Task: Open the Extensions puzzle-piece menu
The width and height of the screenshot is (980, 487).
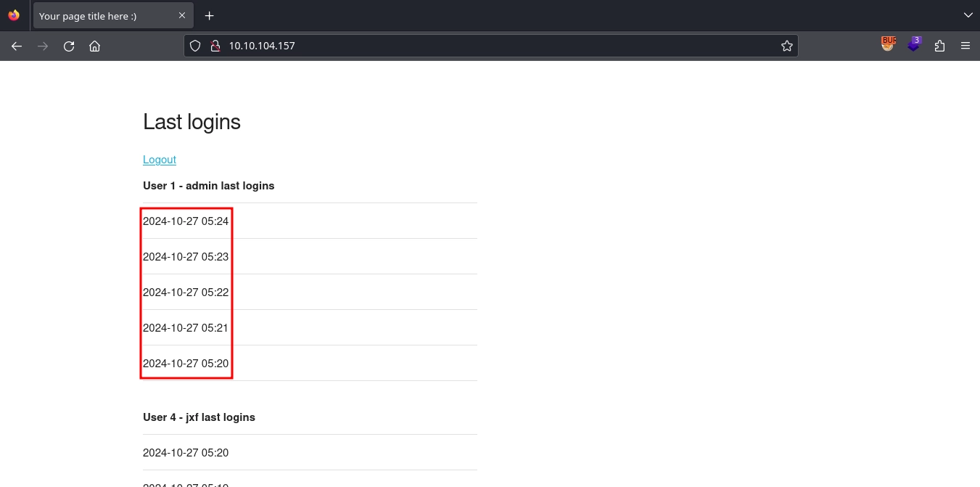Action: tap(940, 46)
